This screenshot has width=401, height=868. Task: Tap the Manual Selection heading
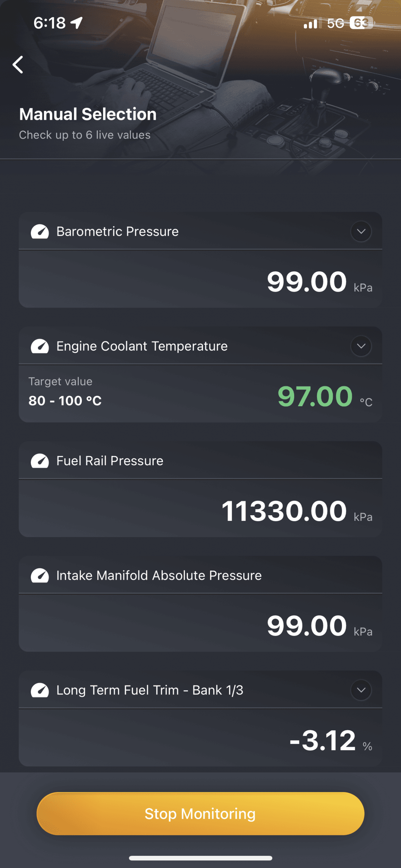coord(88,114)
